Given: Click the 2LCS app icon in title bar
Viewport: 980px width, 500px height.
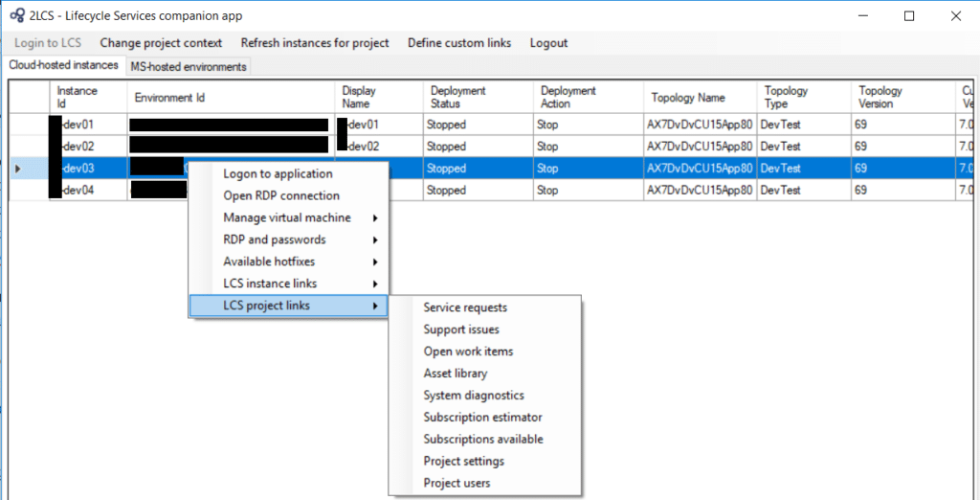Looking at the screenshot, I should [16, 15].
